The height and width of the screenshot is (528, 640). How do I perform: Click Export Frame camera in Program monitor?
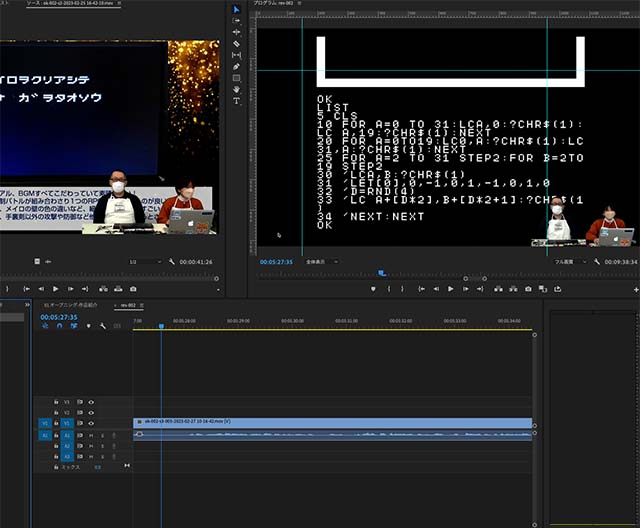point(527,289)
